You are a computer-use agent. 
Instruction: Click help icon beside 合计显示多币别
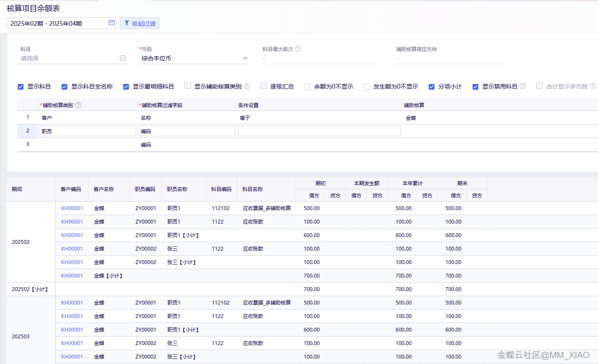click(x=593, y=86)
